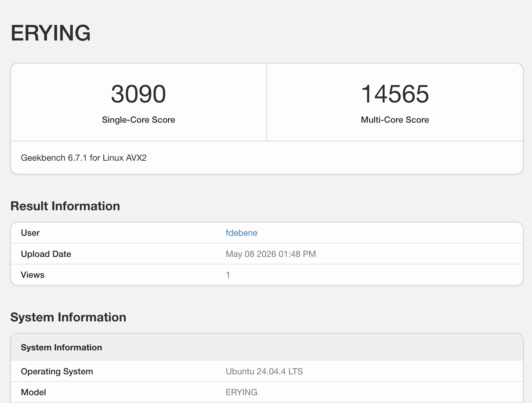The image size is (532, 403).
Task: Select the Ubuntu 24.04.4 LTS value
Action: click(x=264, y=372)
